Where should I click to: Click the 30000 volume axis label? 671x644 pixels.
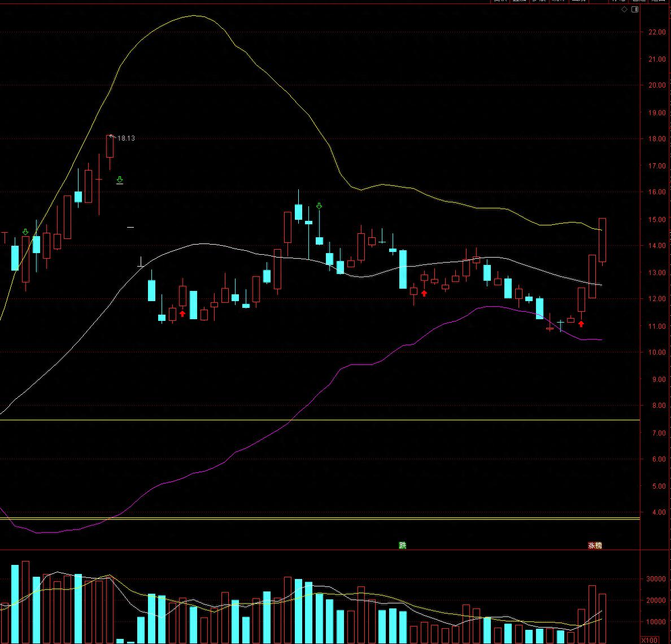656,579
